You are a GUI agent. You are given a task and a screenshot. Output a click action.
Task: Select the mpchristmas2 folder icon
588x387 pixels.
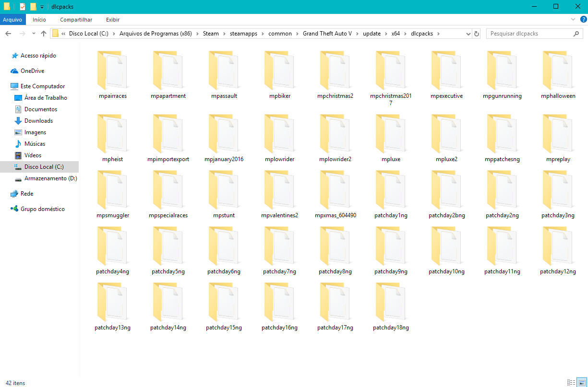335,70
